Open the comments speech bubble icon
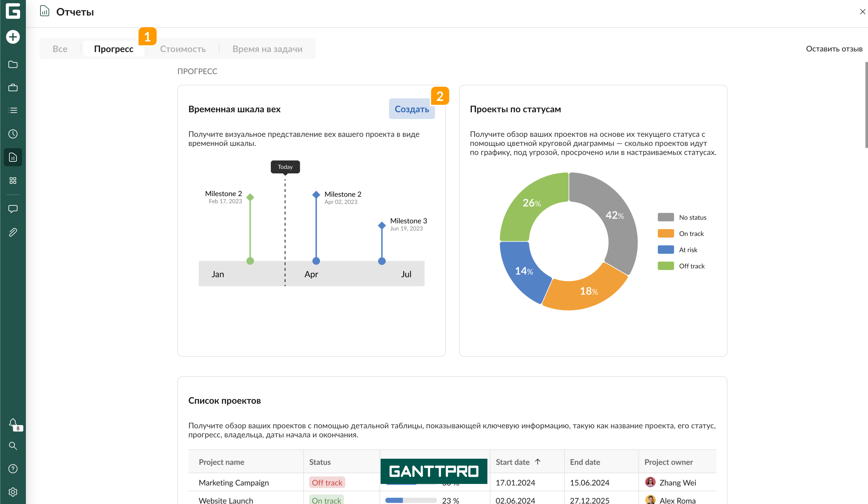The height and width of the screenshot is (504, 868). pyautogui.click(x=13, y=209)
